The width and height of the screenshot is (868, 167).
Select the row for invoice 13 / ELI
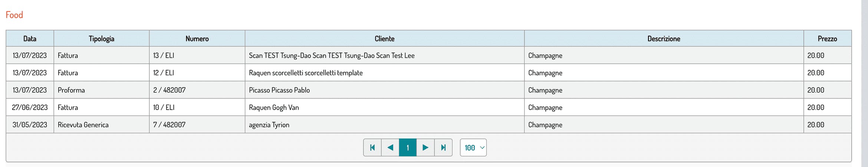pyautogui.click(x=164, y=56)
